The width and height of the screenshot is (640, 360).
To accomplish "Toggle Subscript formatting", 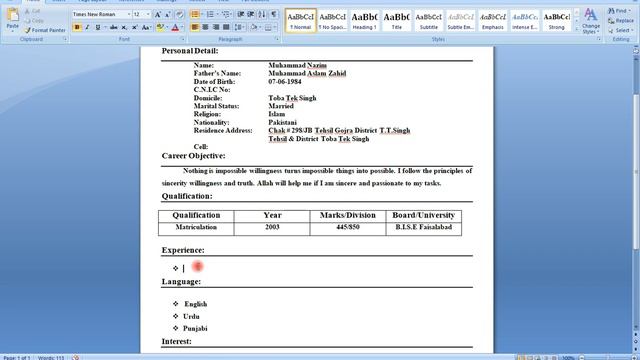I will (x=124, y=27).
